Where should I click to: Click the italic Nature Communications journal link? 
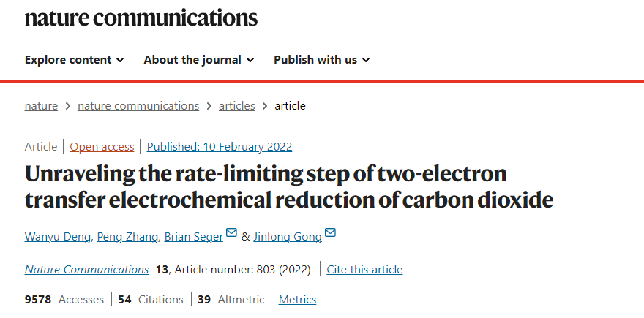[86, 270]
